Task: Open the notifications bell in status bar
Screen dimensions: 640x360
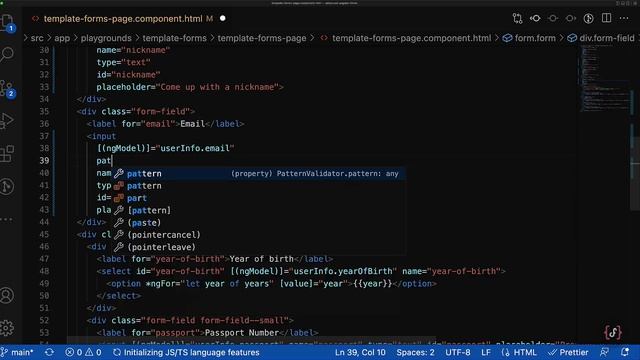Action: (625, 352)
